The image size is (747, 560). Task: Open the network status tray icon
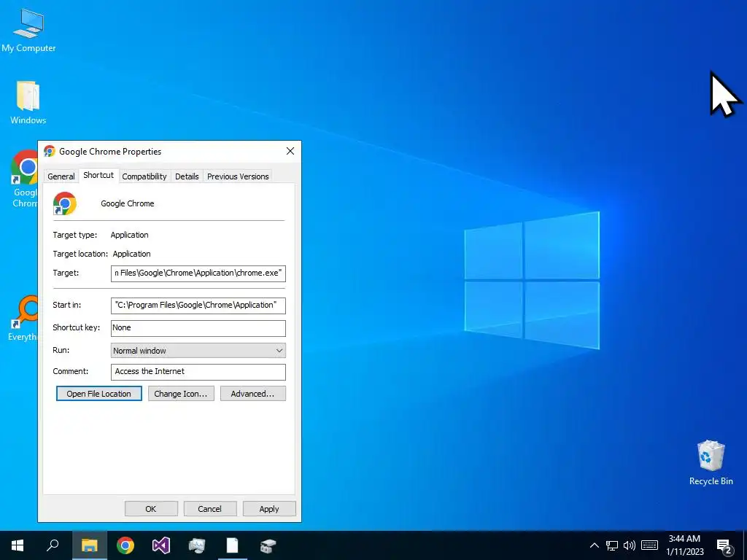pos(612,545)
